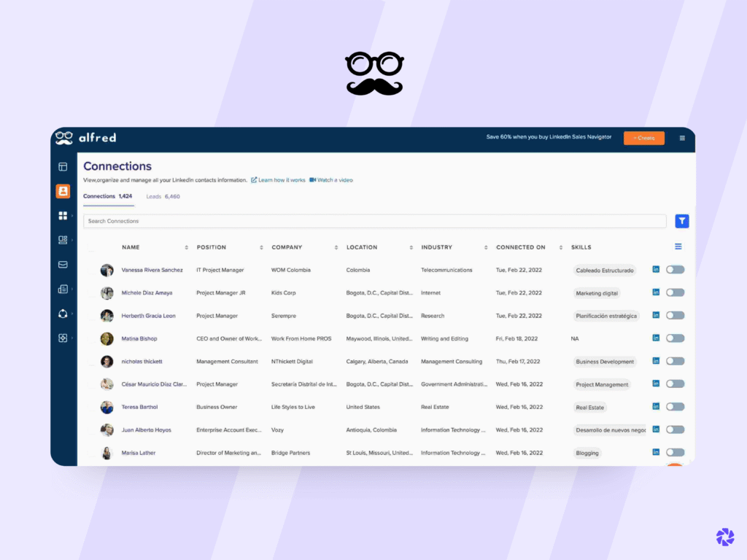Select the Contacts icon in the sidebar
Image resolution: width=747 pixels, height=560 pixels.
(63, 191)
